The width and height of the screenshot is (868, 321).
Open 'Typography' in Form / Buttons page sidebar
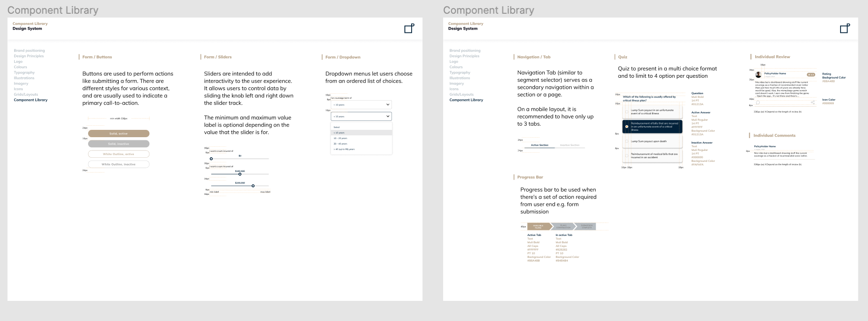(x=24, y=73)
